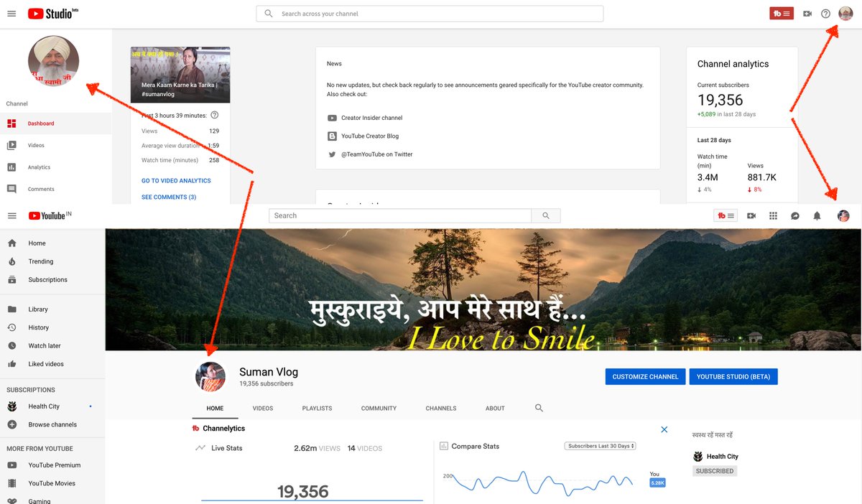Go to Home in the YouTube sidebar
This screenshot has height=504, width=862.
[x=52, y=243]
